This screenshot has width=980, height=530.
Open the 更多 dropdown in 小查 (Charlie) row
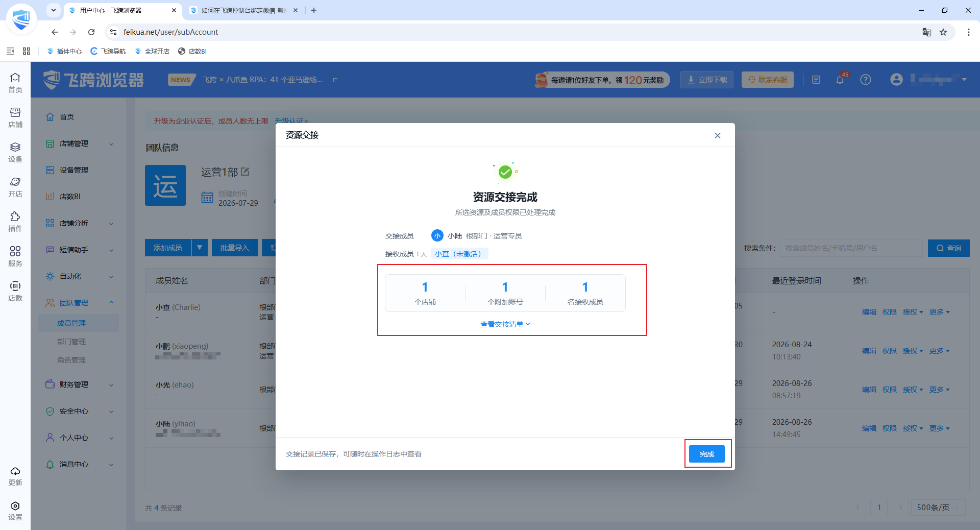click(939, 312)
